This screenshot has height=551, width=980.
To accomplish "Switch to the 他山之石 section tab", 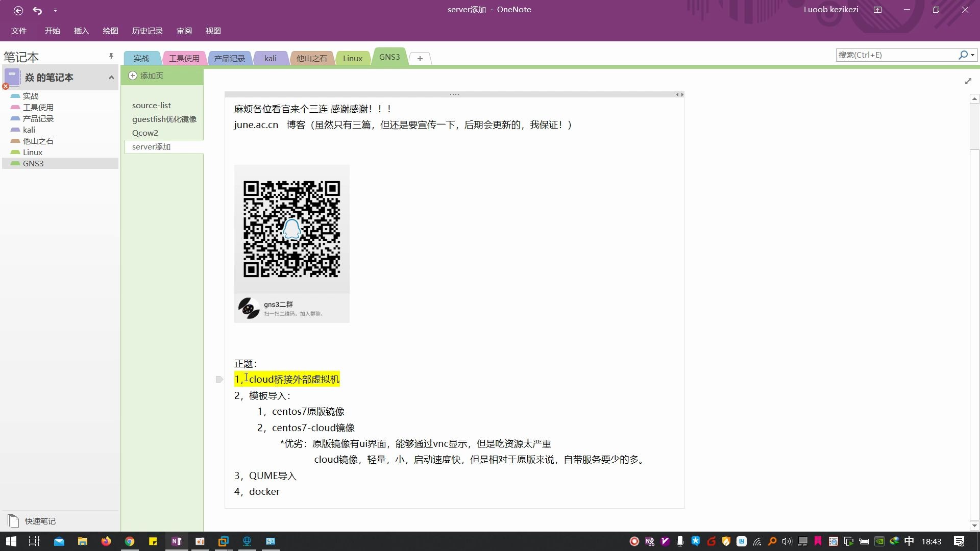I will point(311,58).
